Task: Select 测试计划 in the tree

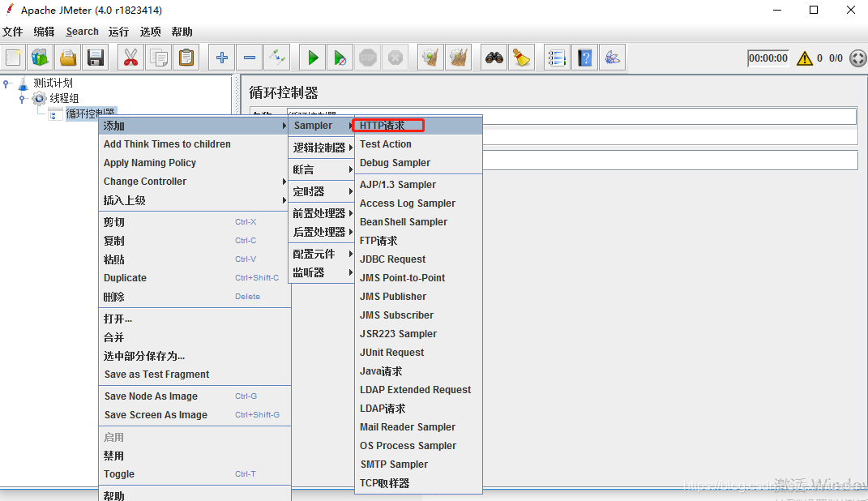Action: coord(53,83)
